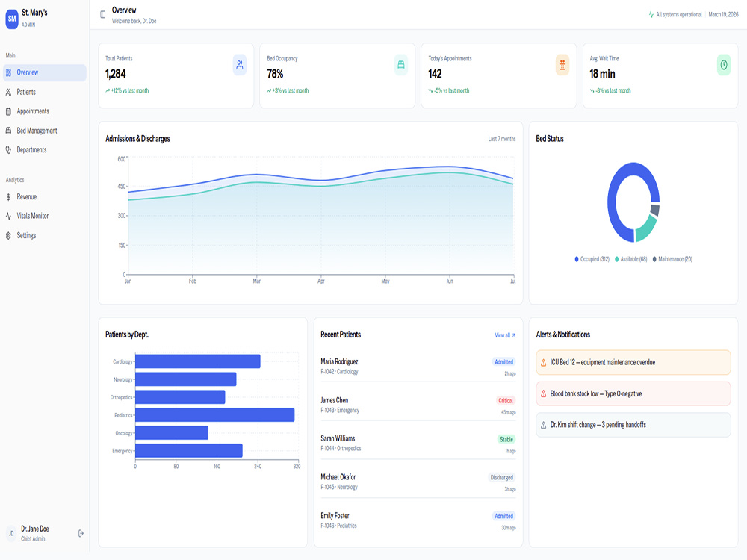
Task: Click the Bed Occupancy 78% value
Action: pos(275,74)
